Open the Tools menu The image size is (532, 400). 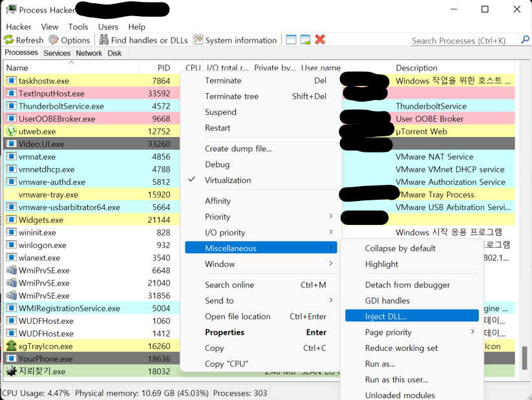pyautogui.click(x=78, y=26)
